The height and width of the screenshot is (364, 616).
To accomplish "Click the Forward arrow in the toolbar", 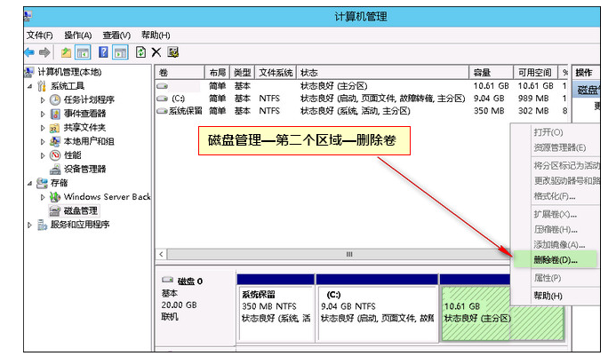I will click(x=44, y=52).
